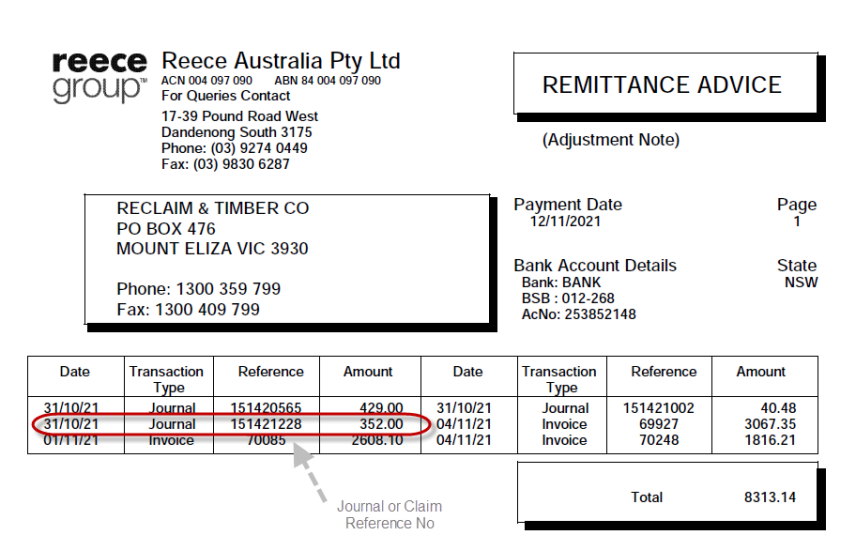850x544 pixels.
Task: Click the (Adjustment Note) subtitle
Action: [611, 140]
